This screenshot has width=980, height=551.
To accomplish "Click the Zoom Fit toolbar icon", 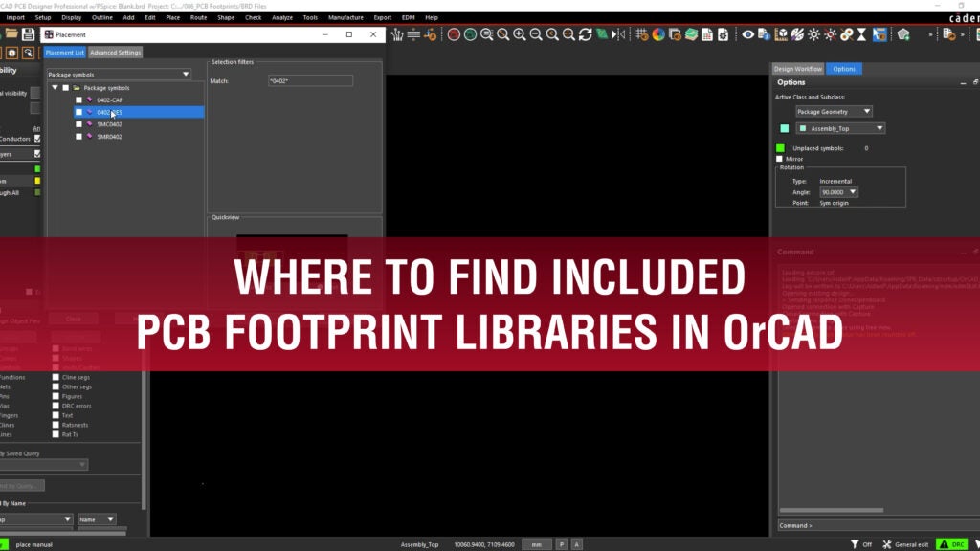I will [501, 35].
